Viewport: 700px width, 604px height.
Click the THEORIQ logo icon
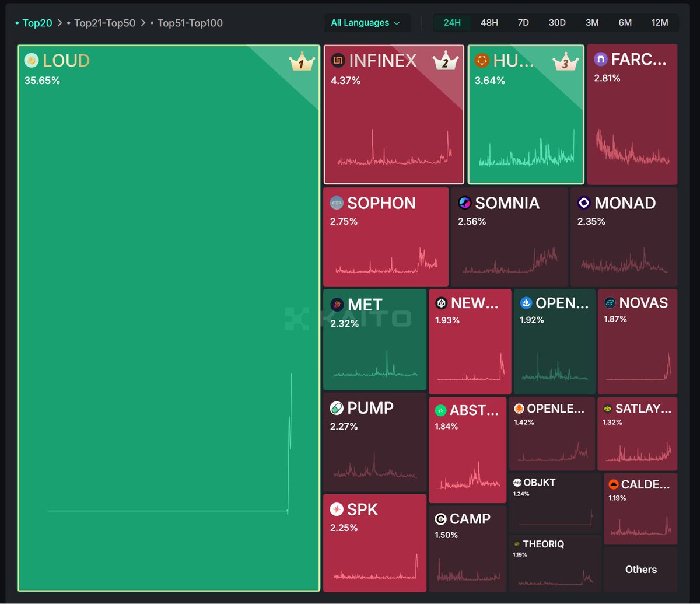pos(516,544)
